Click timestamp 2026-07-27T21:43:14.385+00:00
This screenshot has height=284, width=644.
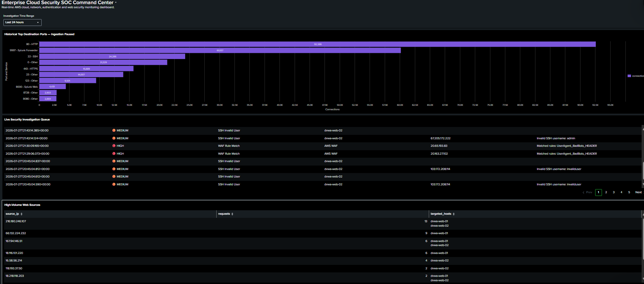point(27,130)
